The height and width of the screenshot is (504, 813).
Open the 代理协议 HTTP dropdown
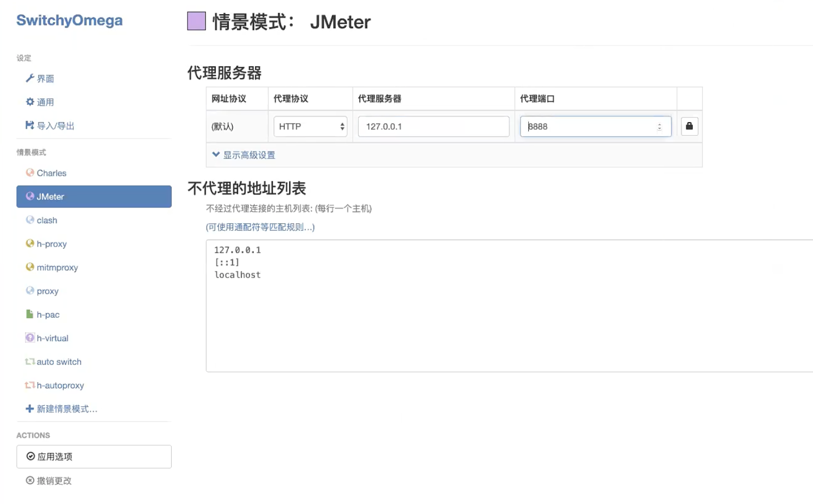tap(310, 127)
